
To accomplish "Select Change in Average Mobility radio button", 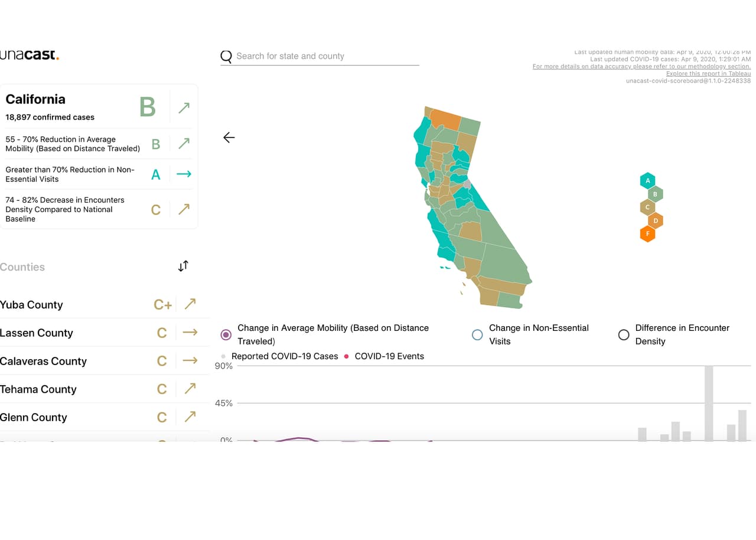I will click(226, 334).
